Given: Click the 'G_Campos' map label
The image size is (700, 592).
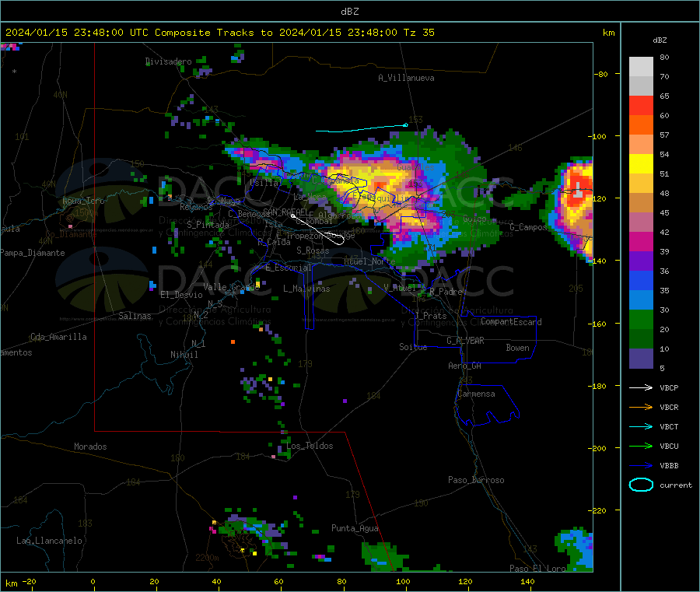Looking at the screenshot, I should click(x=528, y=227).
